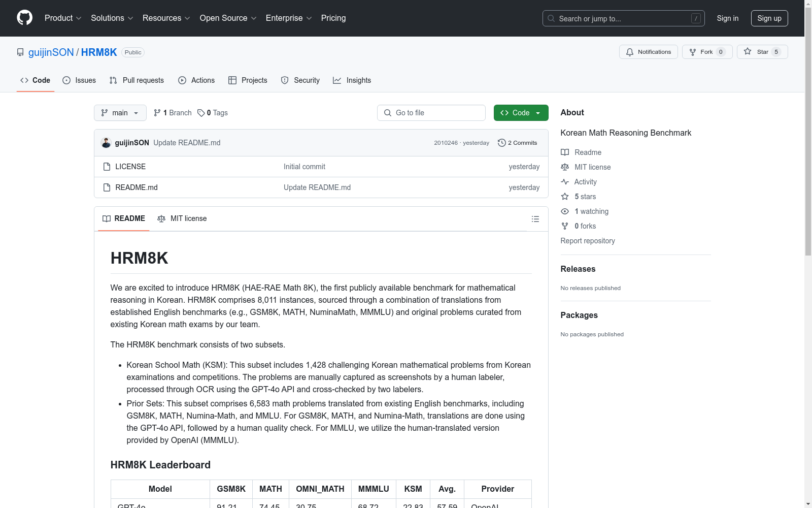The image size is (812, 508).
Task: Open commit 2010246
Action: pos(446,143)
